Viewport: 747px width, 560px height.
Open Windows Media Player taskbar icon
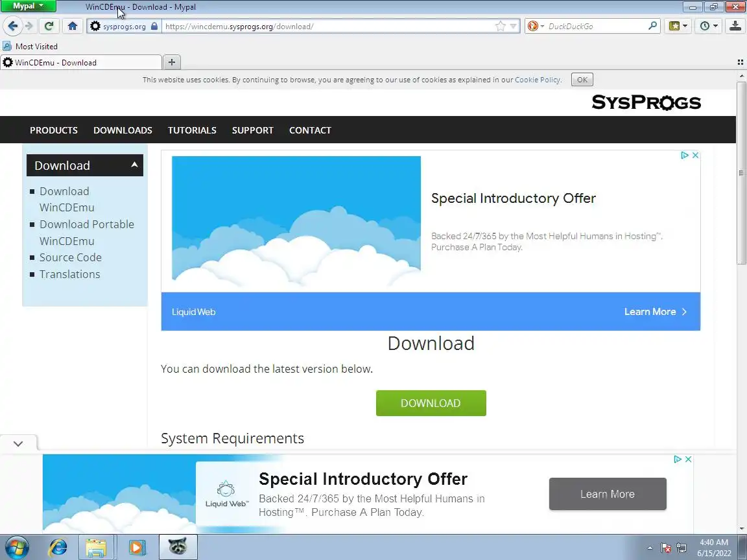click(137, 547)
